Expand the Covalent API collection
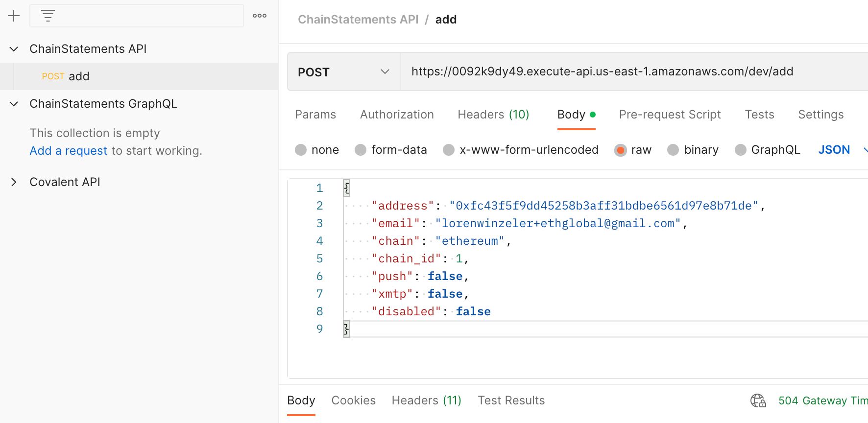Screen dimensions: 868x423 (x=14, y=182)
